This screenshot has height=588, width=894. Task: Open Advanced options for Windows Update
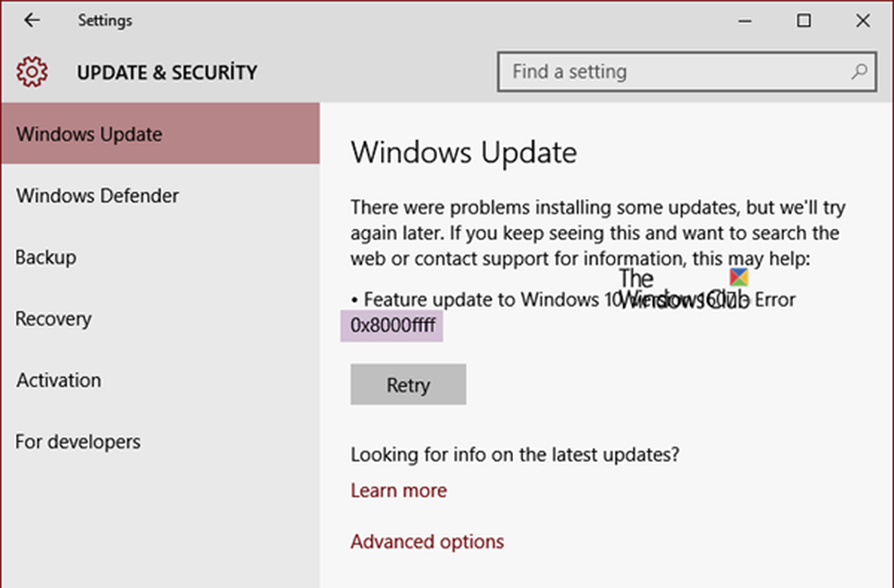(x=427, y=542)
